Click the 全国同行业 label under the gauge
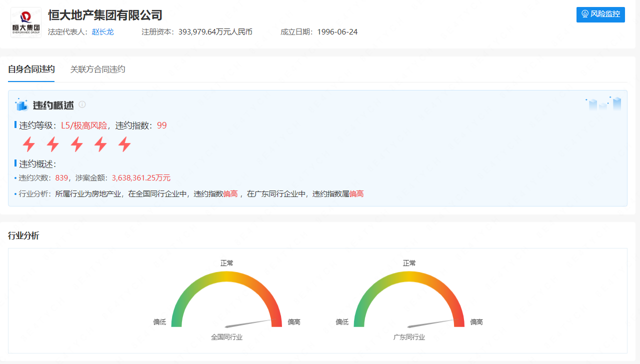The image size is (640, 364). (226, 337)
